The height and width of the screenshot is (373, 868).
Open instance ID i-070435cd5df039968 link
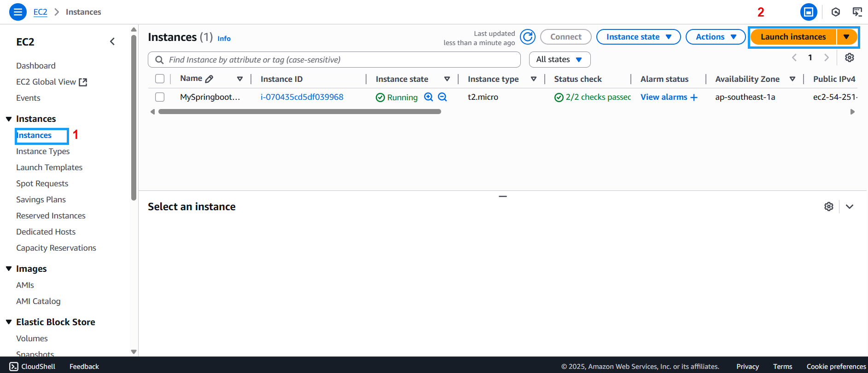(x=302, y=97)
